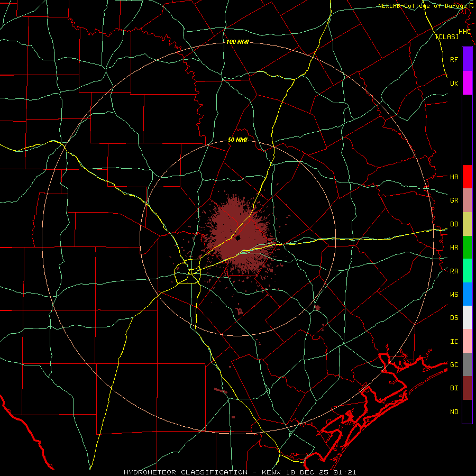Click the BI legend label

[454, 388]
